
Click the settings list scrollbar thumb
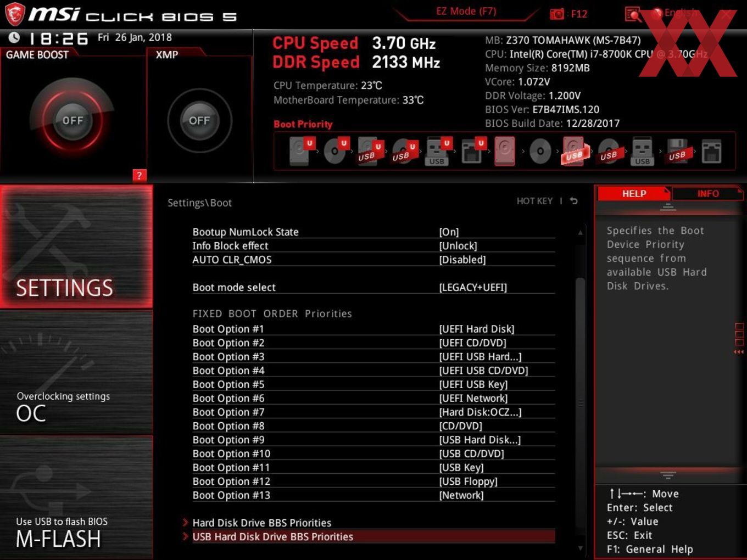[580, 404]
